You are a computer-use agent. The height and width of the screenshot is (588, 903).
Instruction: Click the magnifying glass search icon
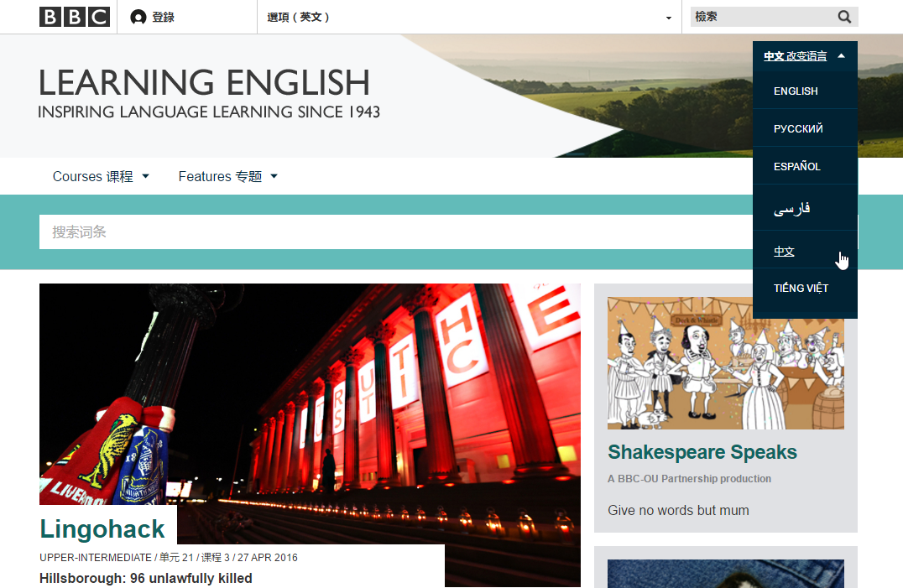tap(844, 17)
